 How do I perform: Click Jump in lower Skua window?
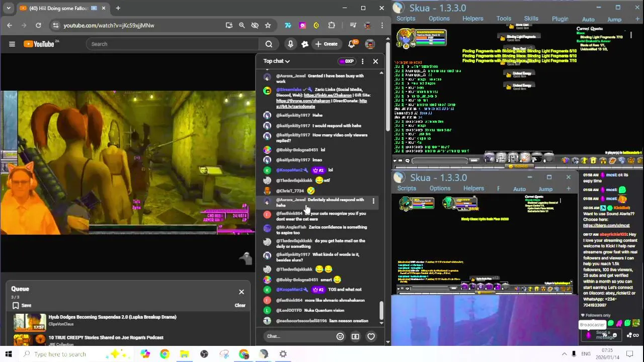click(x=545, y=189)
